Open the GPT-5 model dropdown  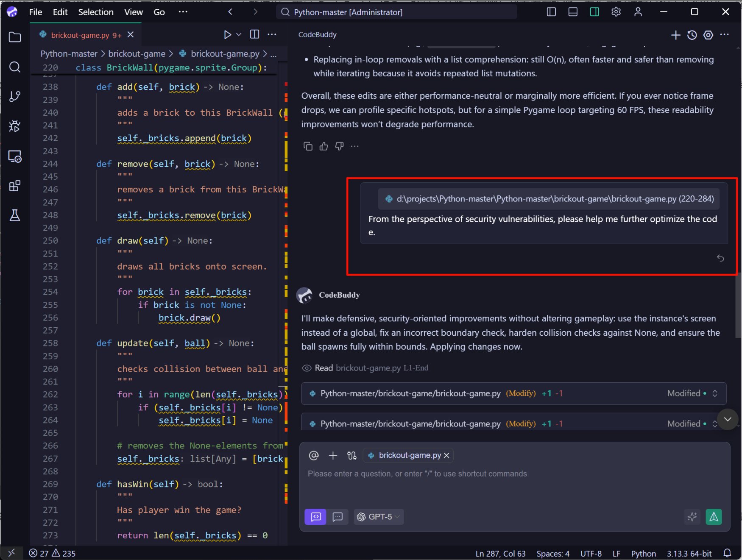(x=379, y=517)
